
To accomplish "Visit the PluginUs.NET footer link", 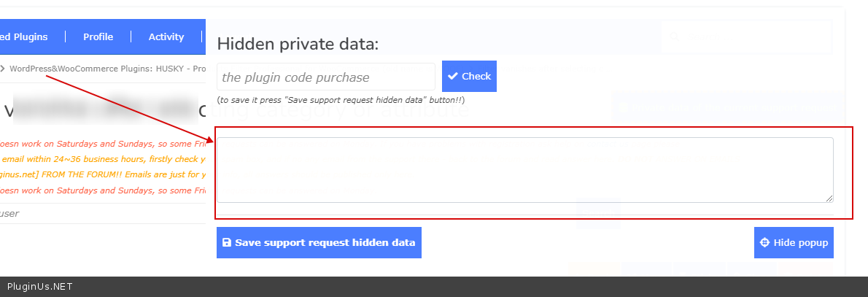I will point(39,287).
